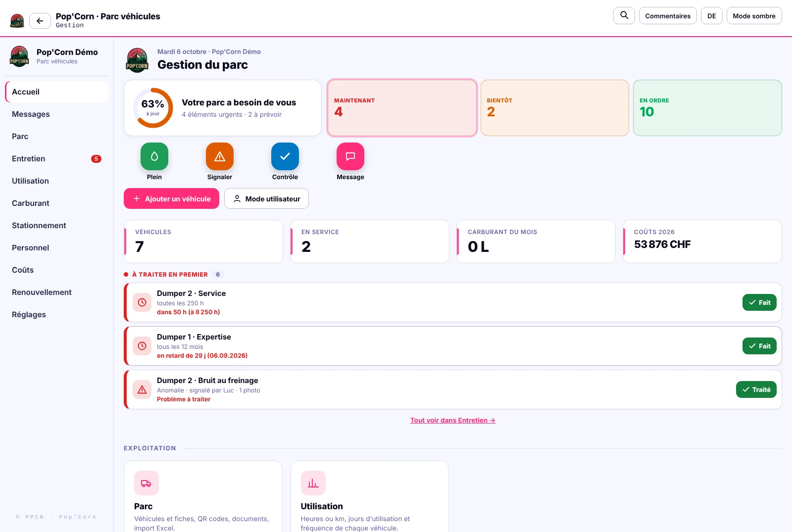Click the Pop'Corn Démo sidebar logo

point(19,56)
